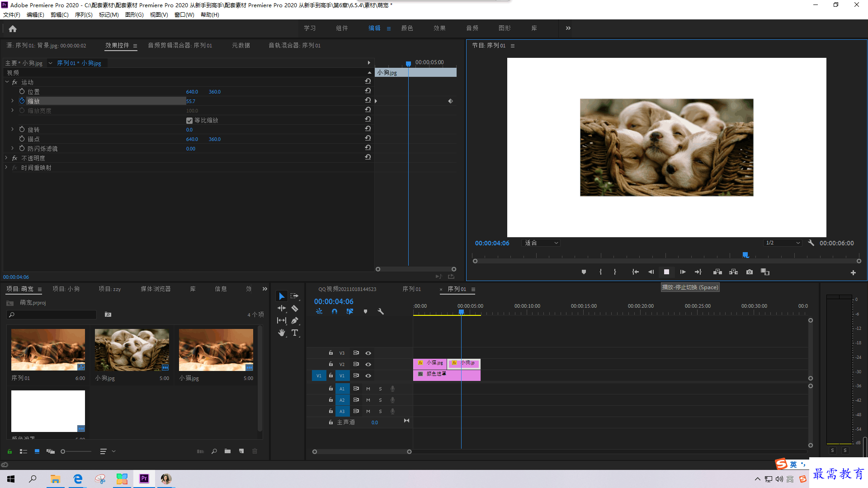Open timeline display settings wrench
868x488 pixels.
coord(381,311)
